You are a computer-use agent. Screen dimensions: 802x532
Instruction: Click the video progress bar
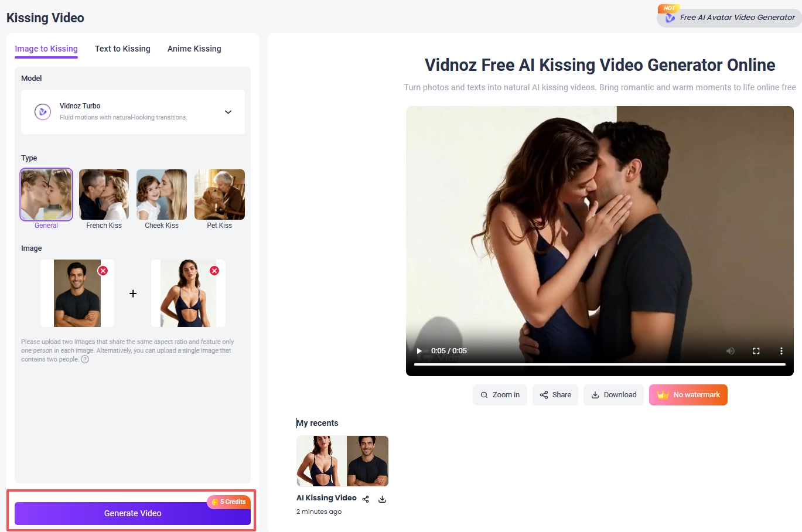599,364
